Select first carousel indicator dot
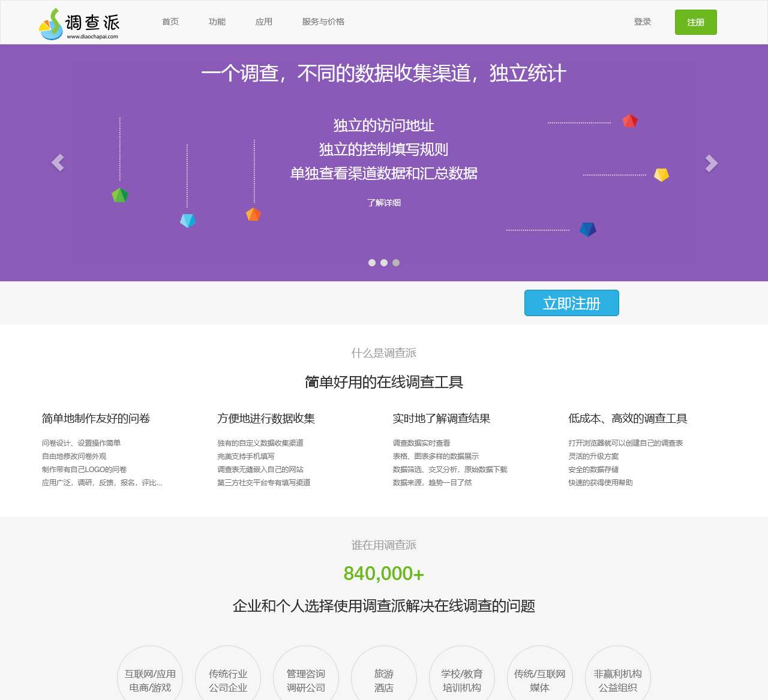This screenshot has height=700, width=768. coord(372,263)
